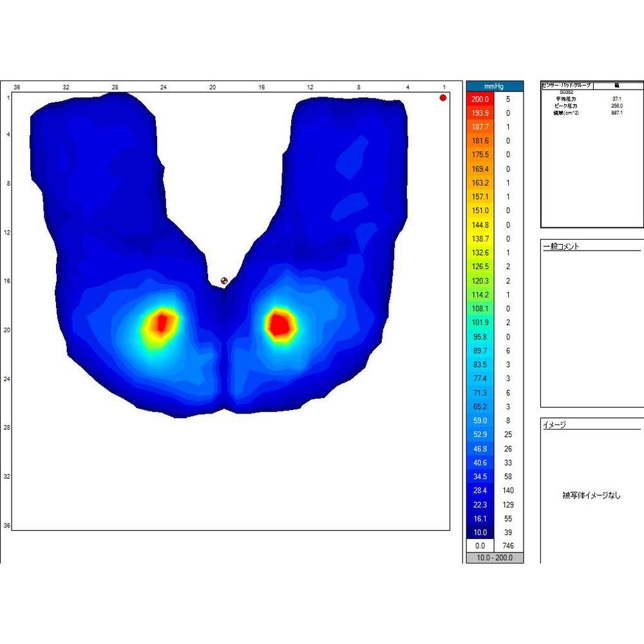Image resolution: width=644 pixels, height=644 pixels.
Task: Pick the 10.0 navy legend swatch
Action: pyautogui.click(x=480, y=532)
